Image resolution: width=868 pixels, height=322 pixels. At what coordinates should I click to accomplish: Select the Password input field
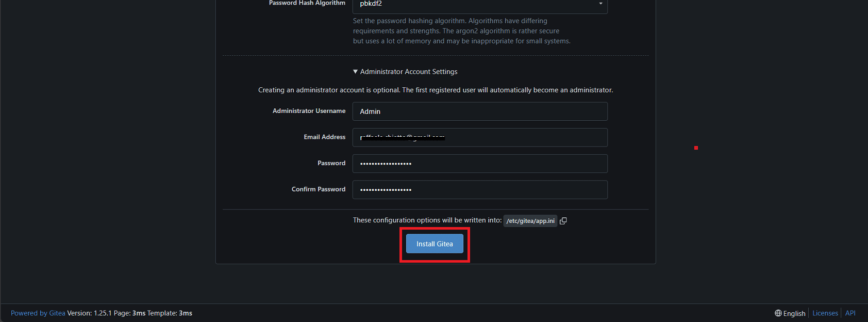pos(479,164)
